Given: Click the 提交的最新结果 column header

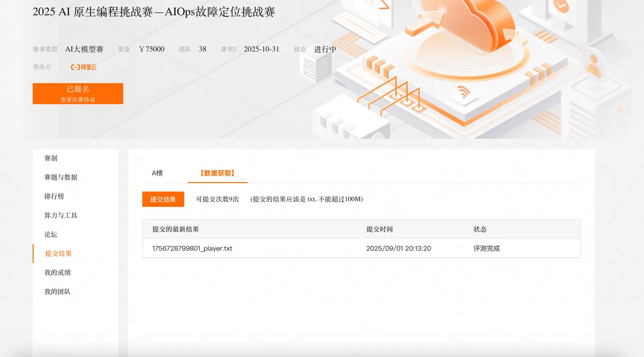Looking at the screenshot, I should click(176, 229).
